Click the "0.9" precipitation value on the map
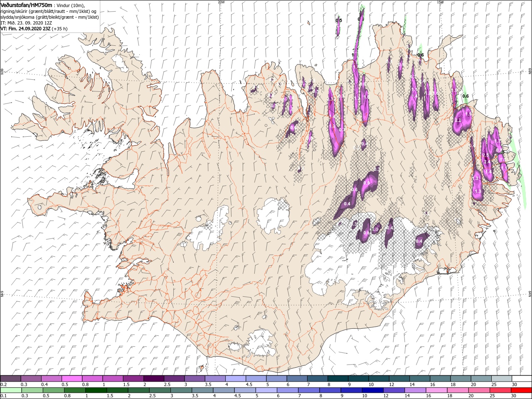 click(x=367, y=183)
